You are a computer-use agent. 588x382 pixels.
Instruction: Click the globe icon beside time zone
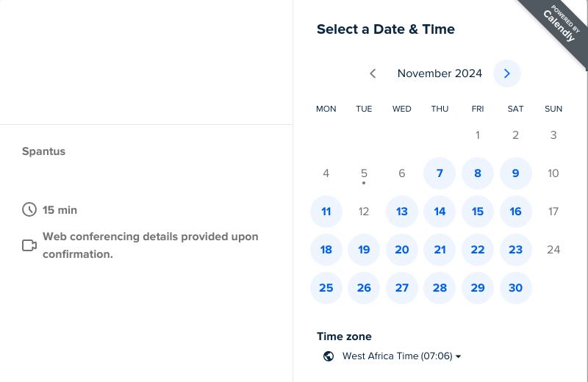click(329, 356)
